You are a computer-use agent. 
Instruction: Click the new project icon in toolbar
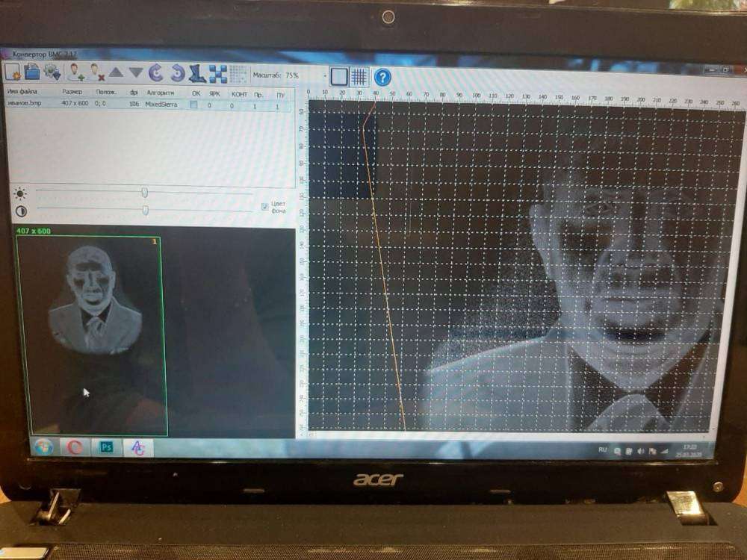(x=13, y=72)
